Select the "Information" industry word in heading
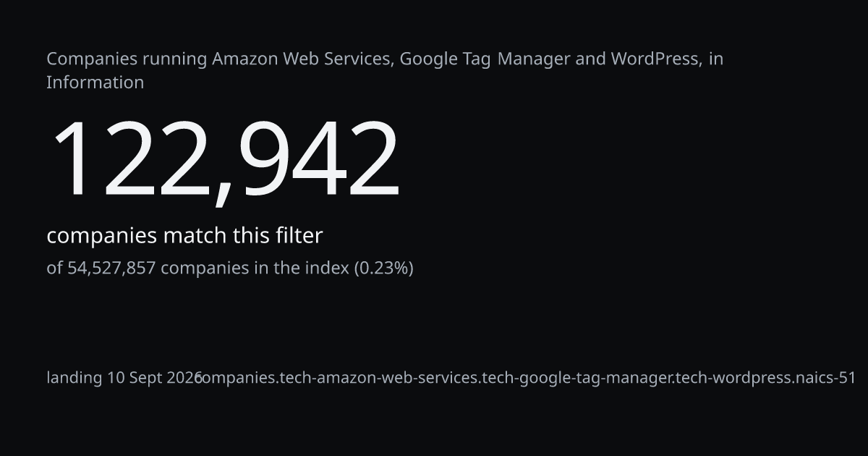Viewport: 868px width, 456px height. point(95,83)
